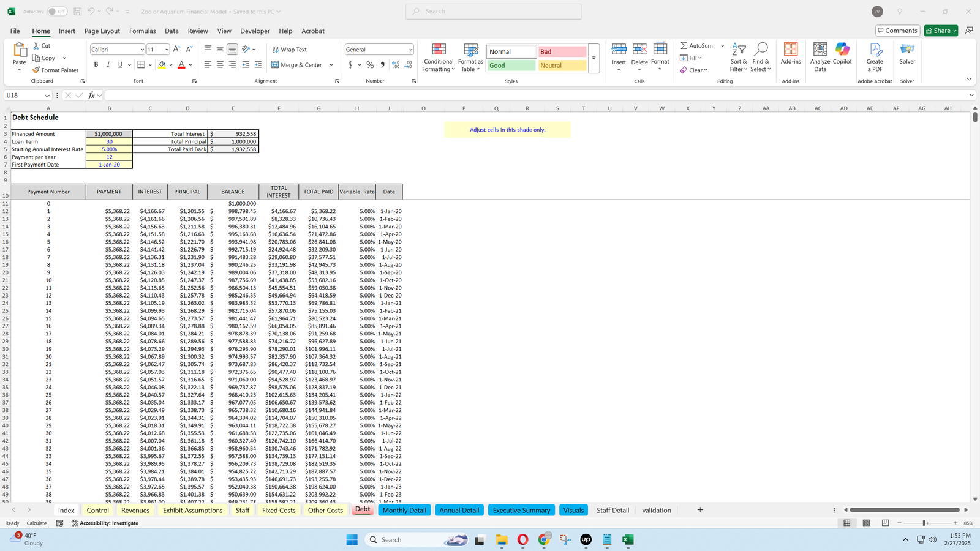Screen dimensions: 980x551
Task: Open Conditional Formatting menu
Action: click(439, 58)
